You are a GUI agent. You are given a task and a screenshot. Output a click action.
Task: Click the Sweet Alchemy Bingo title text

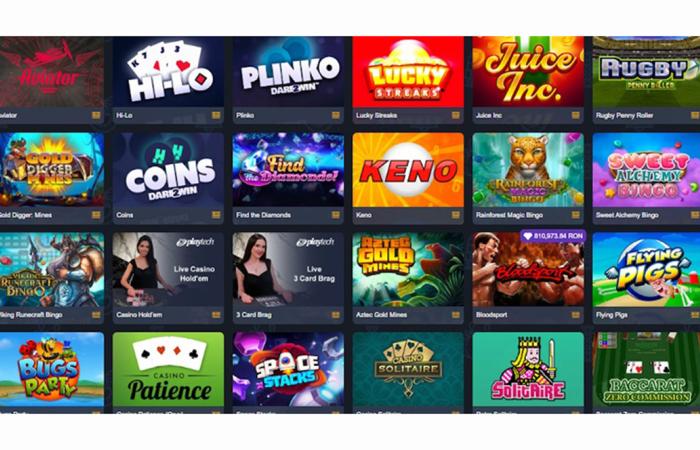[627, 215]
